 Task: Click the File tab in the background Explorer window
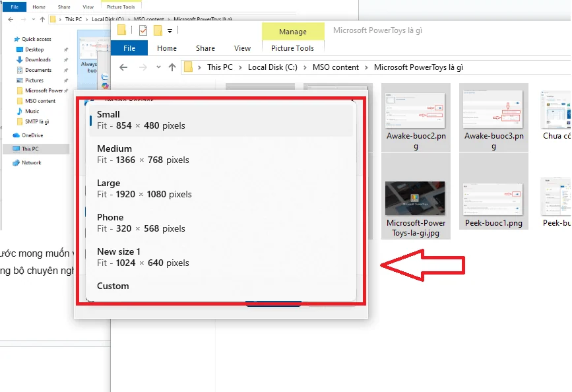(15, 7)
